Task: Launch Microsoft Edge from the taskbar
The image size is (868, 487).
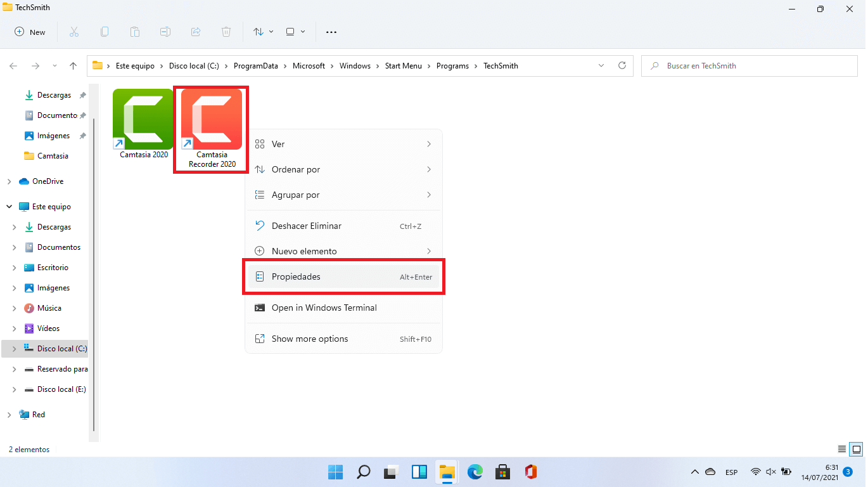Action: [475, 472]
